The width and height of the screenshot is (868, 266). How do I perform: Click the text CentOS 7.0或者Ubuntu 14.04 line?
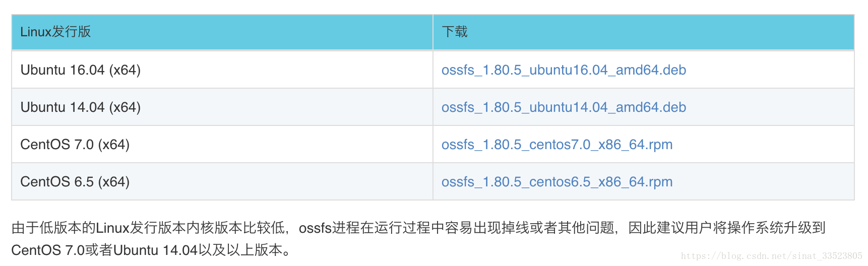pyautogui.click(x=151, y=250)
